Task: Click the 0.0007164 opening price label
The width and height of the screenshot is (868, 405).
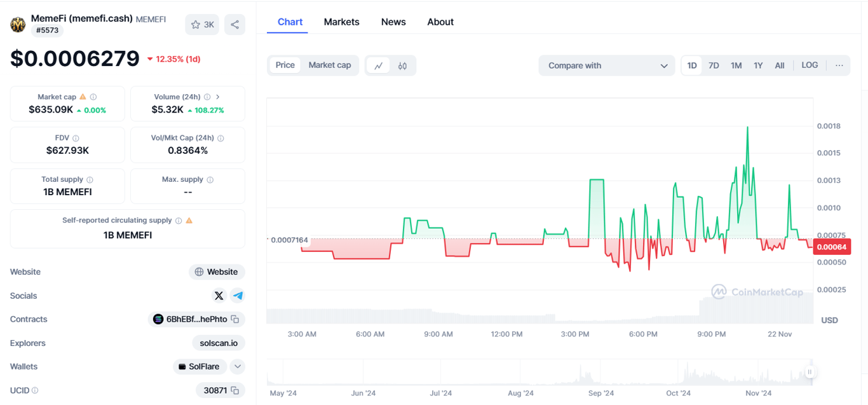Action: coord(289,240)
